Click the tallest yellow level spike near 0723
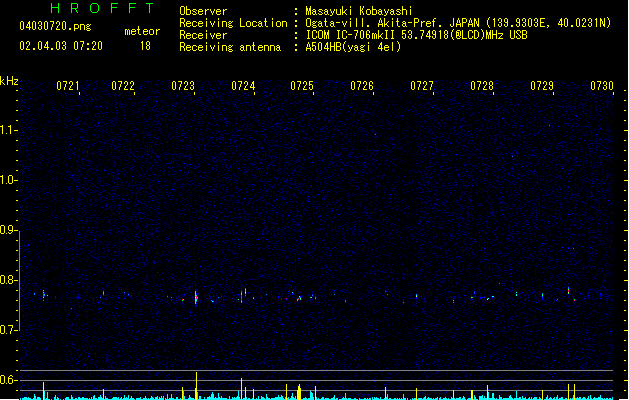This screenshot has width=629, height=400. click(x=196, y=385)
